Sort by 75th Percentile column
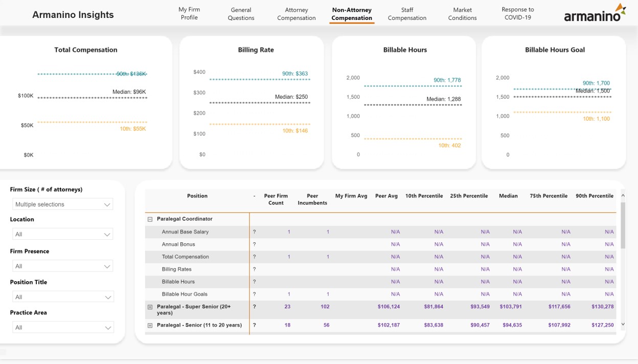The height and width of the screenshot is (364, 638). tap(549, 196)
